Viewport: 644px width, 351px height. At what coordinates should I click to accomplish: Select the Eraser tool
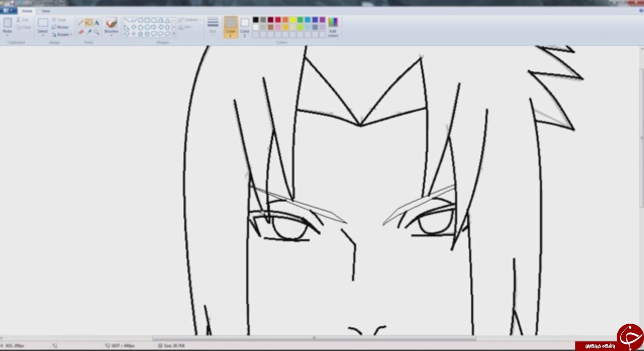(x=80, y=32)
